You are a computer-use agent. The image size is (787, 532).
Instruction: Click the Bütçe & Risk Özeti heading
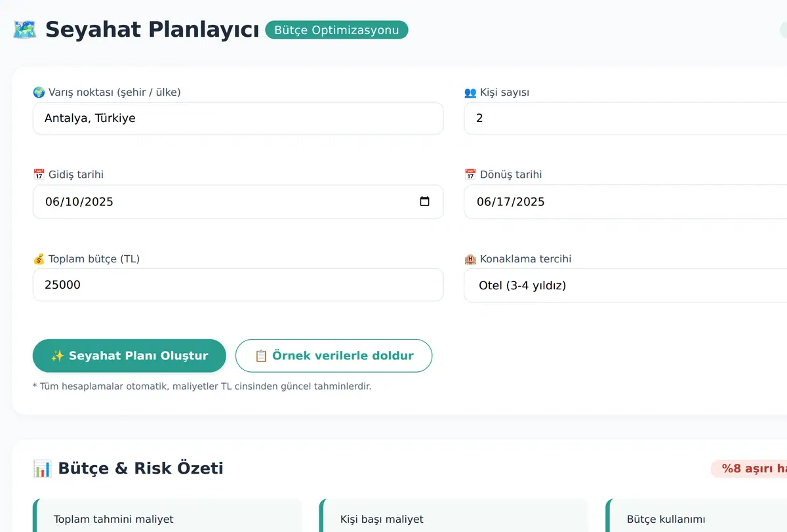pos(140,468)
